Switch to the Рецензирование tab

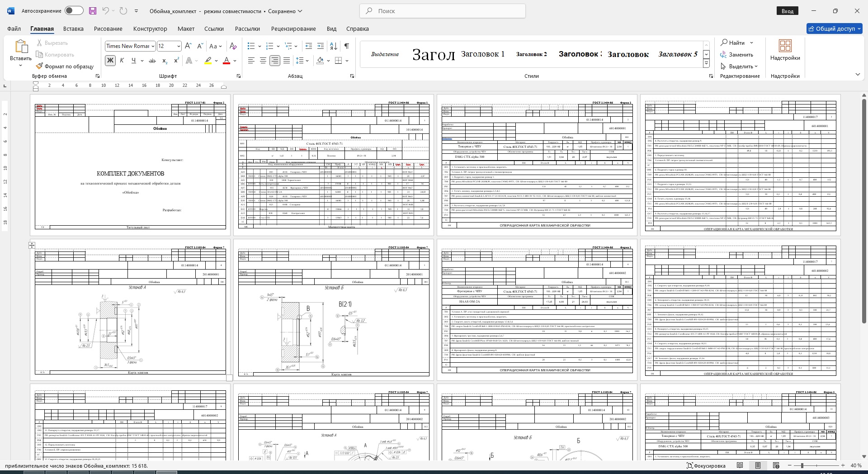pos(293,28)
